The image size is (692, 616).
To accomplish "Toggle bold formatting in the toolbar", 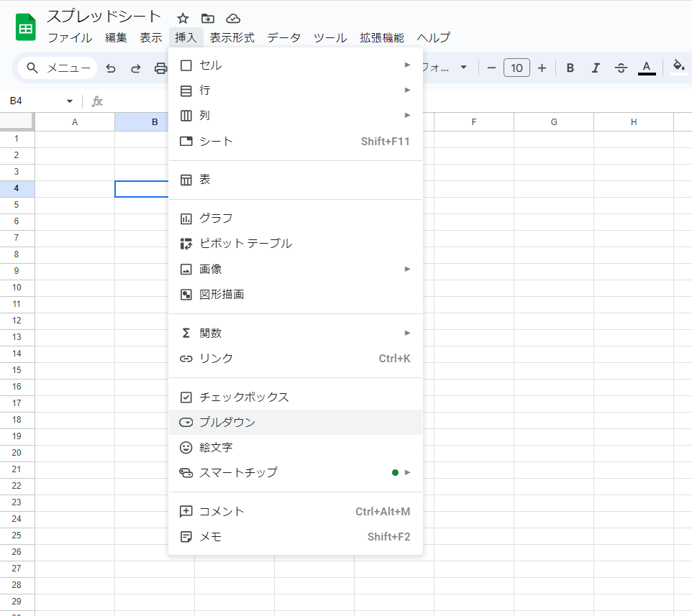I will 570,68.
